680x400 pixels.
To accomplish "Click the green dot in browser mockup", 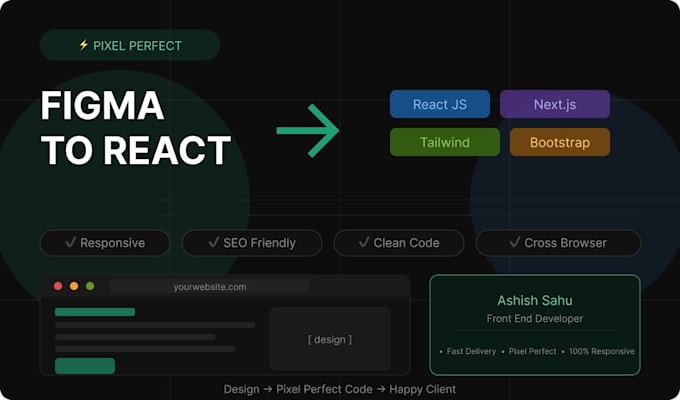I will coord(90,286).
